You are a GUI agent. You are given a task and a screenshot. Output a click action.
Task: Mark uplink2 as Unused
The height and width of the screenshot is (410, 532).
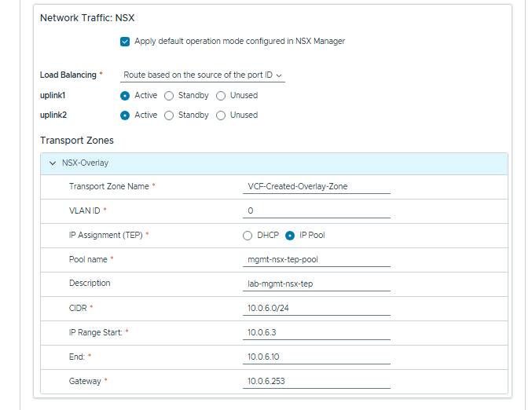[221, 115]
